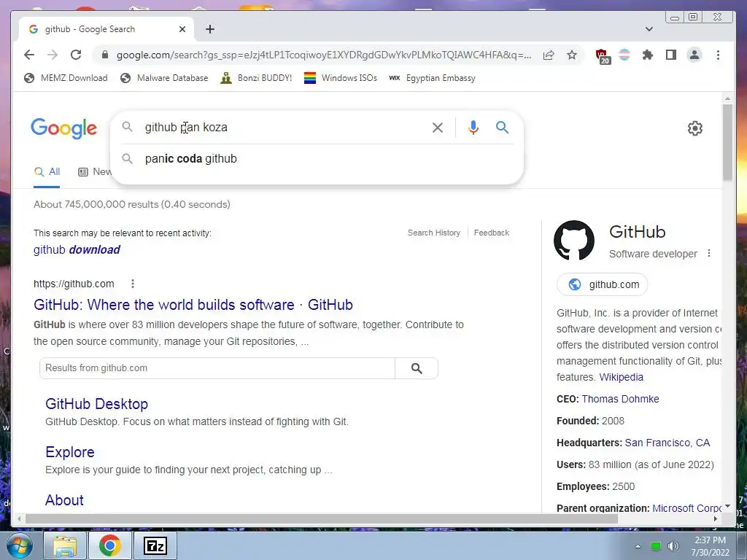747x560 pixels.
Task: Open the Windows ISOs bookmark
Action: point(341,77)
